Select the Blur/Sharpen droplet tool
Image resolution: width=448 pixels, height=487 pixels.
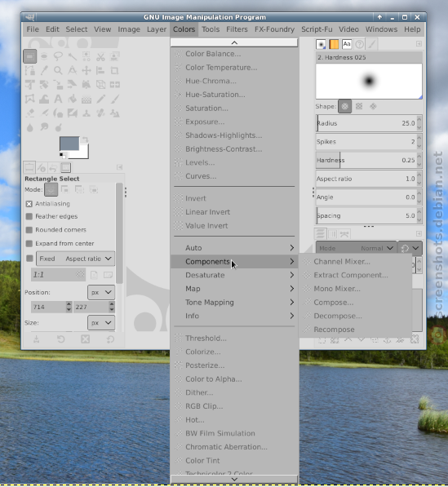30,127
